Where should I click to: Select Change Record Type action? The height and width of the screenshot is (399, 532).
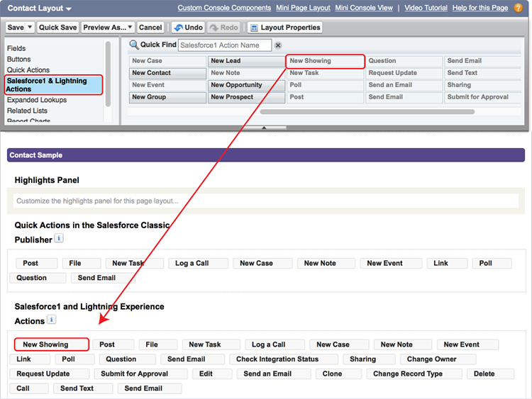(414, 374)
